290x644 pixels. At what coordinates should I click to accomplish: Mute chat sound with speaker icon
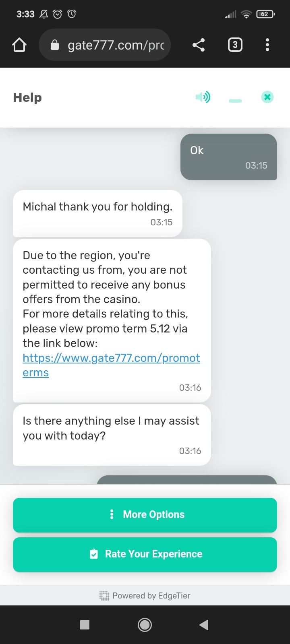click(203, 97)
